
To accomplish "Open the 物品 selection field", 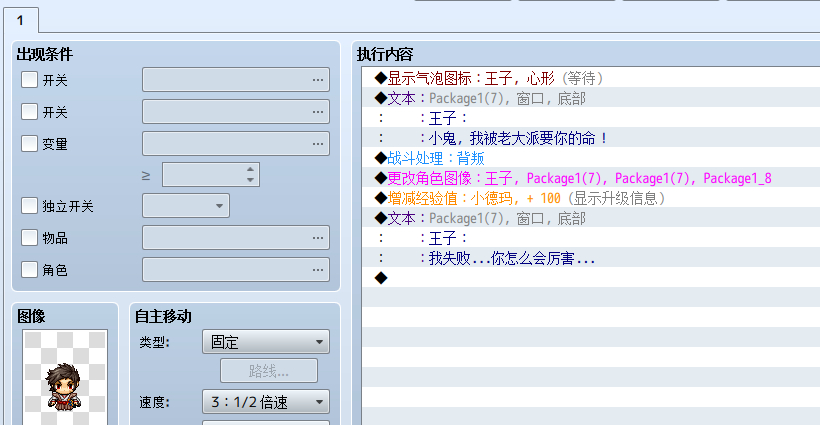I will click(x=236, y=238).
